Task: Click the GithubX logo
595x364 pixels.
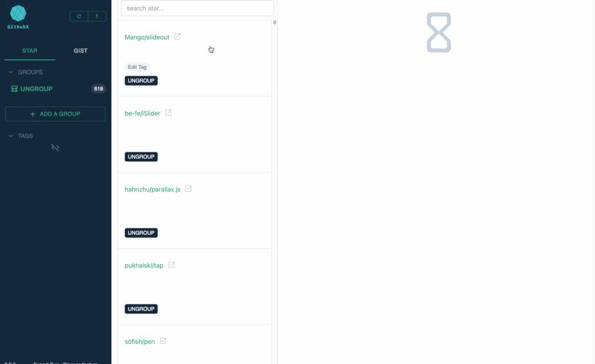Action: coord(18,17)
